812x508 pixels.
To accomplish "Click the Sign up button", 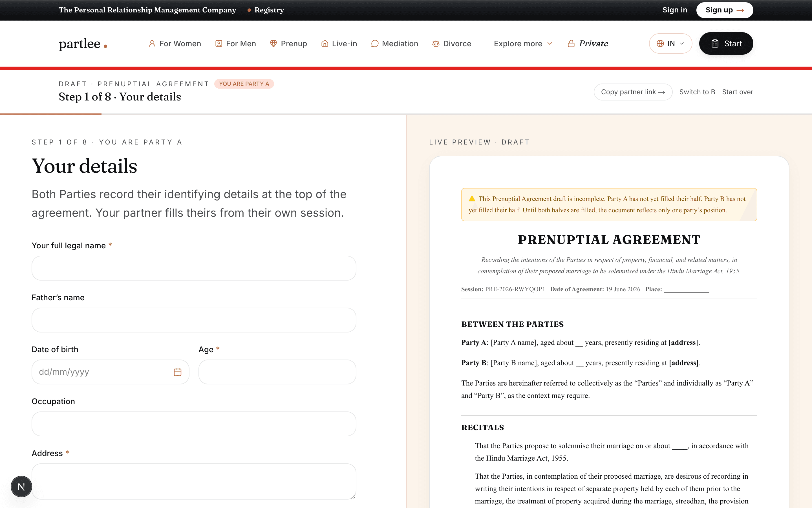I will [x=725, y=10].
